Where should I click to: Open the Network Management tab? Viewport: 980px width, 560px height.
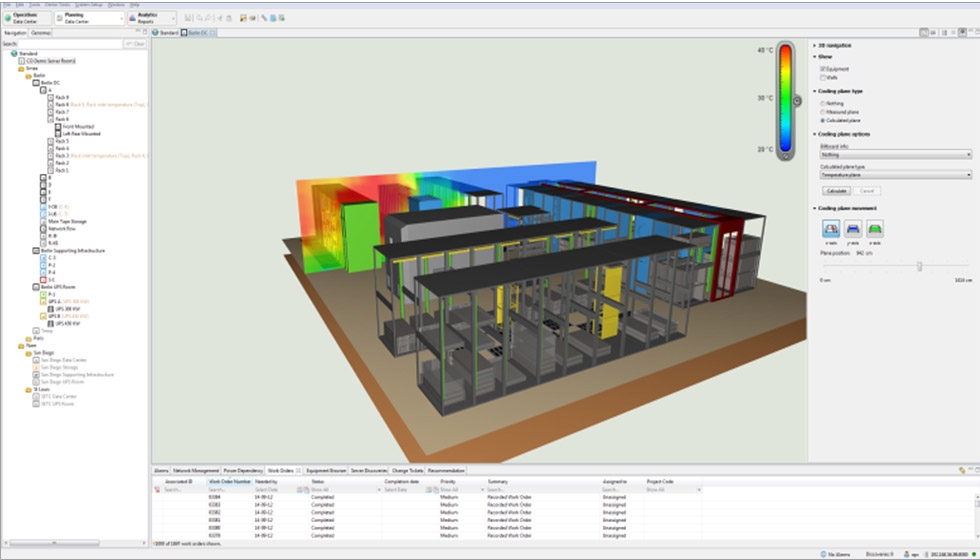point(196,469)
